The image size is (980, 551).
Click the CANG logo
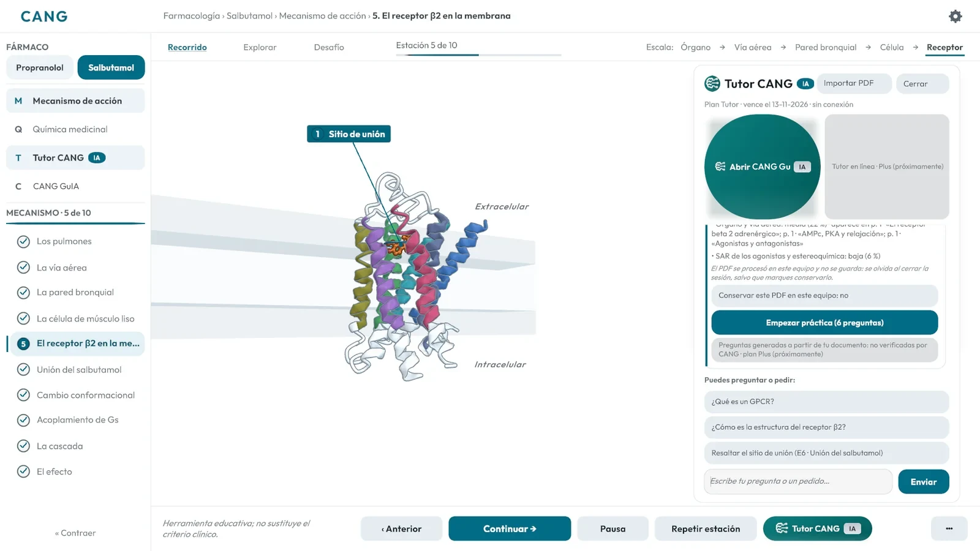point(44,17)
